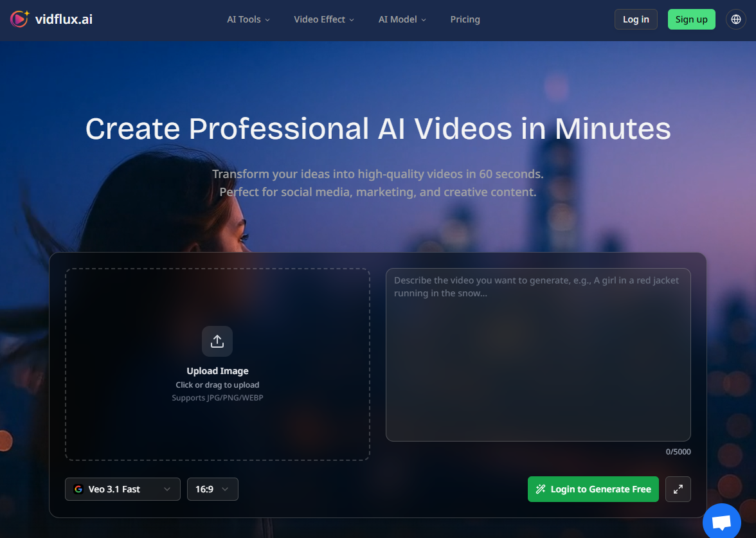This screenshot has width=756, height=538.
Task: Focus the video description text box
Action: [x=538, y=355]
